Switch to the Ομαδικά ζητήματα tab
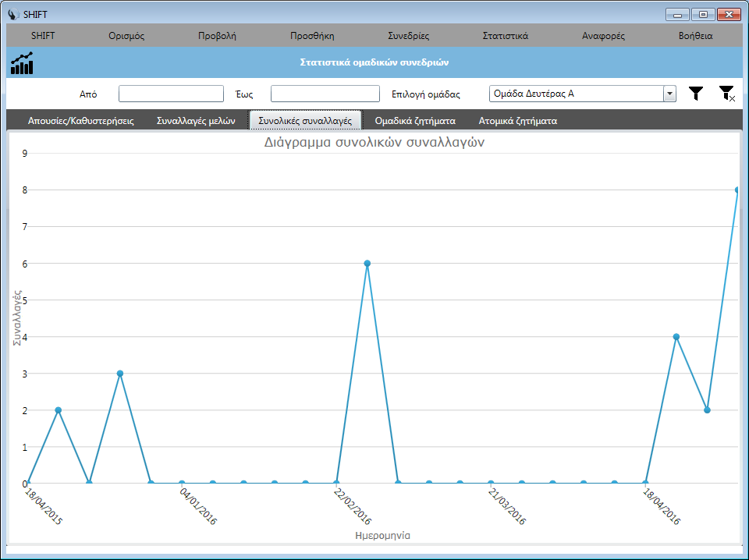749x560 pixels. click(415, 121)
